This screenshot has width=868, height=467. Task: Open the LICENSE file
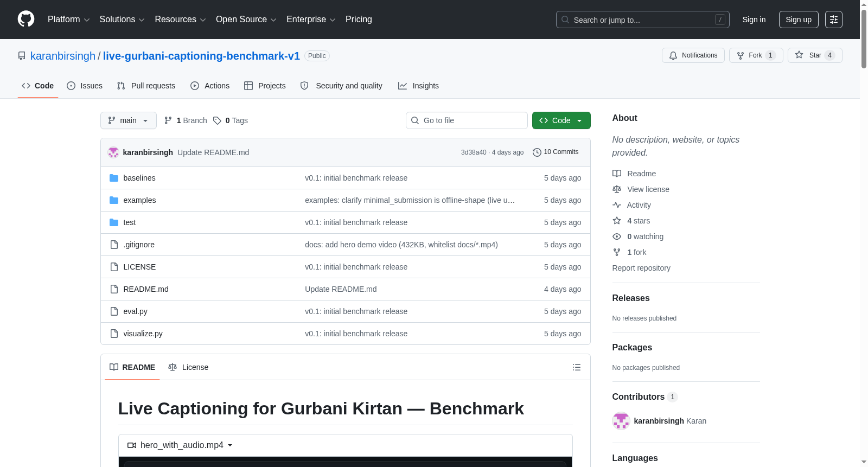139,267
